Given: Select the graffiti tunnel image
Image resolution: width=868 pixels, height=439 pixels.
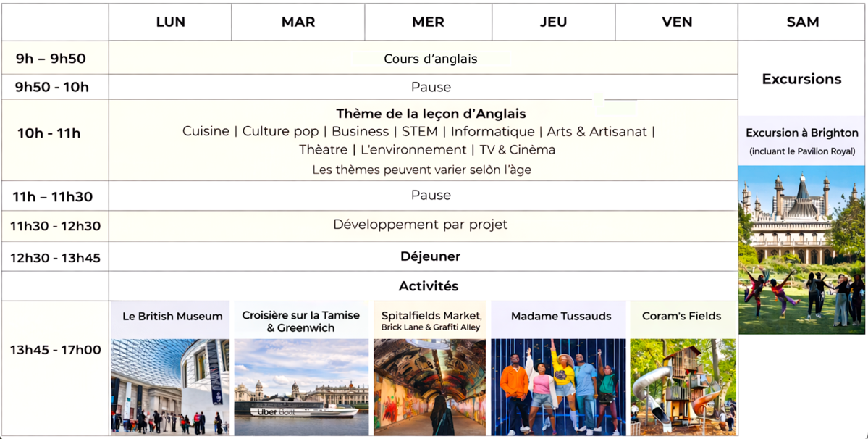Looking at the screenshot, I should tap(429, 386).
